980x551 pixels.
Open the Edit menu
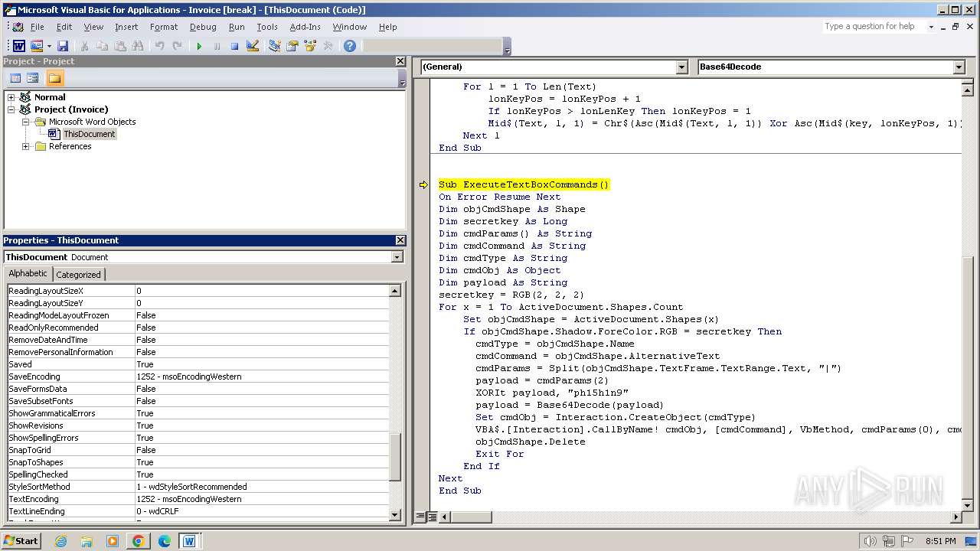[x=64, y=27]
